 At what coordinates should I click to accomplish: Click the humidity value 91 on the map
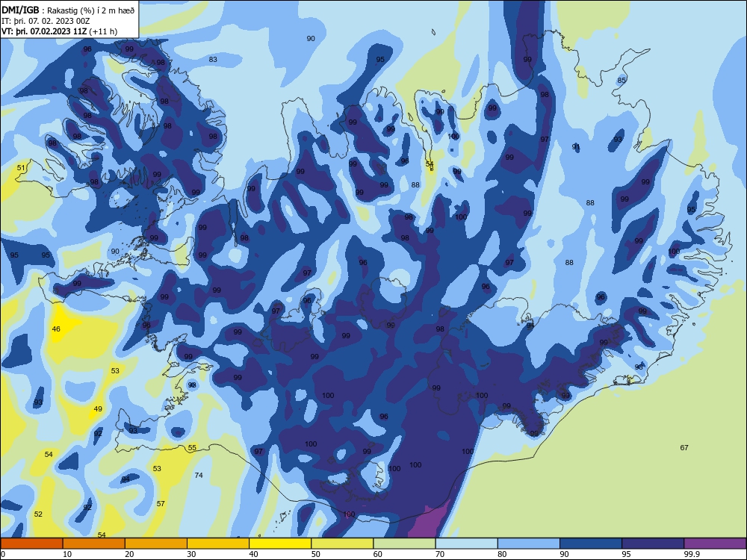tap(576, 147)
